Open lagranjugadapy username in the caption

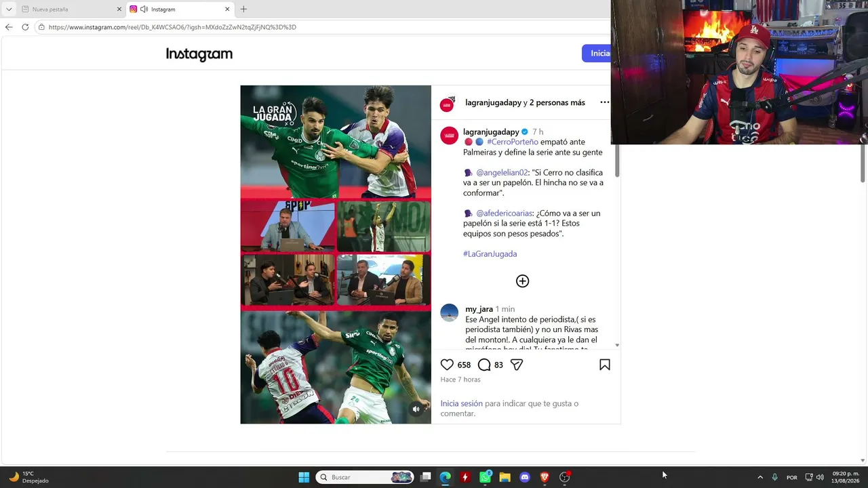click(x=491, y=132)
